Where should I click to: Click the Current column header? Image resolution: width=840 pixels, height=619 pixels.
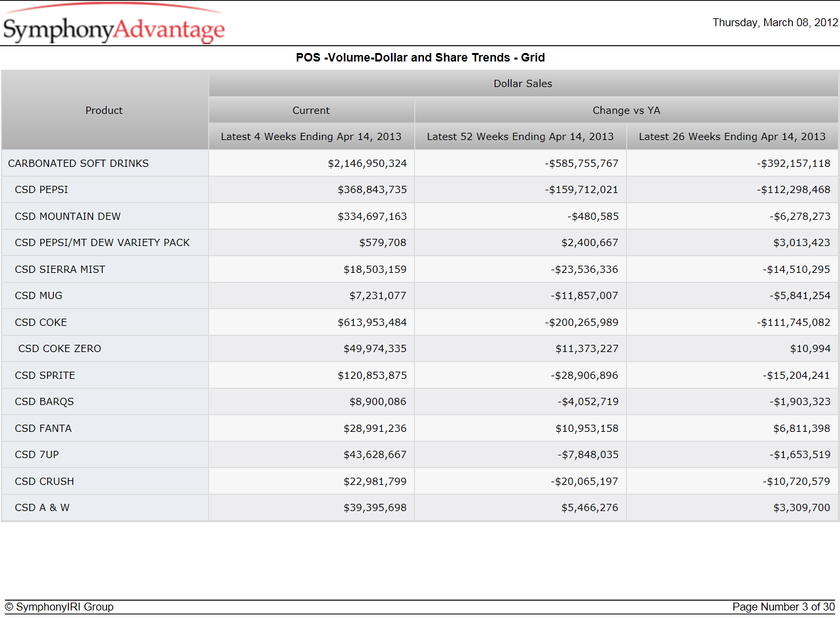pos(311,111)
